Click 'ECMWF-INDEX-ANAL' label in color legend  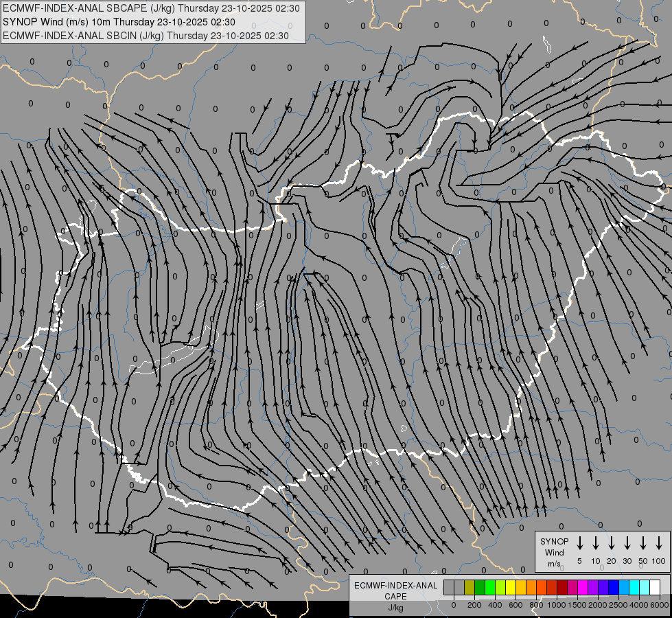pyautogui.click(x=395, y=586)
